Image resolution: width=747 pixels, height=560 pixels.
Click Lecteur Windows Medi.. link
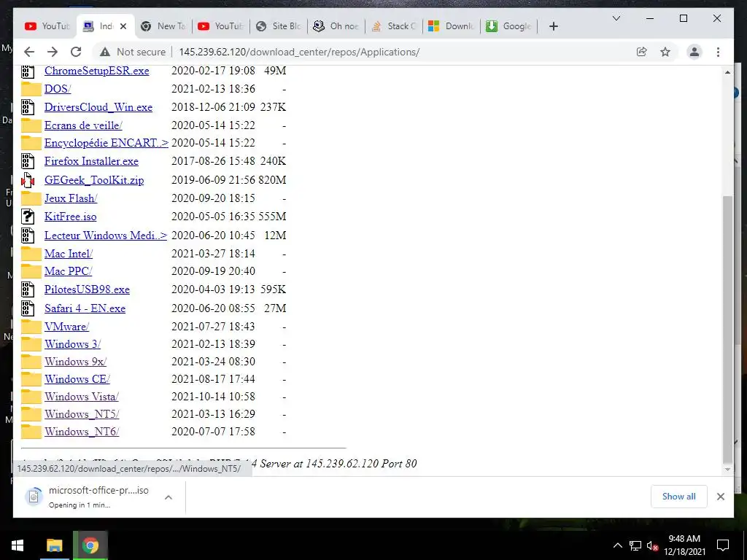pyautogui.click(x=105, y=236)
